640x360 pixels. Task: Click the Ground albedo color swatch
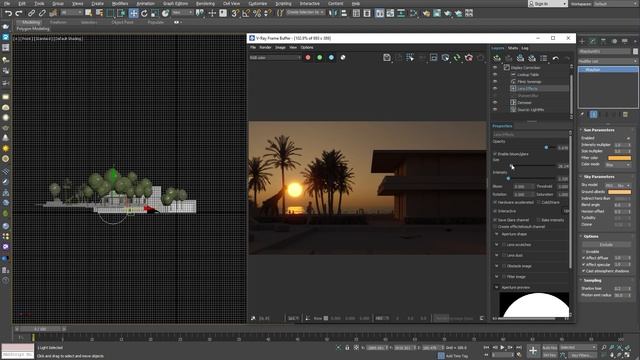click(619, 192)
